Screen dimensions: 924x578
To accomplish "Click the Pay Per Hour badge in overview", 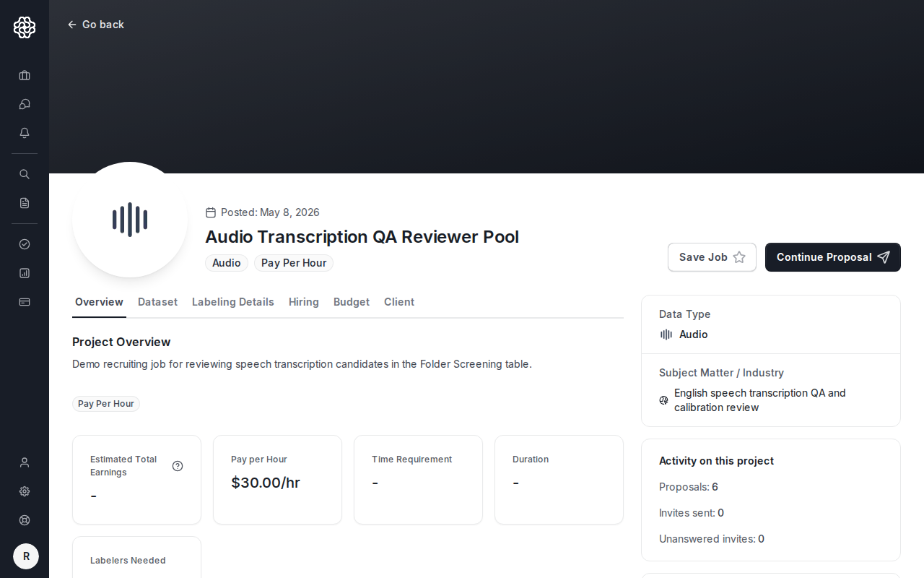I will [106, 404].
